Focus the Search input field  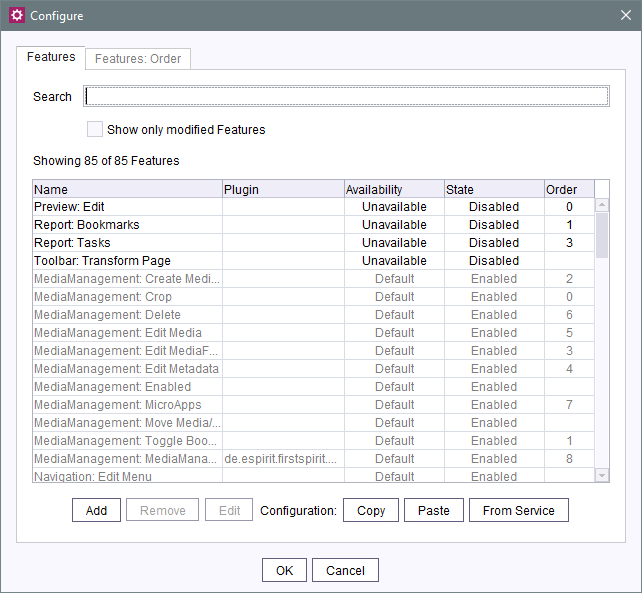346,96
